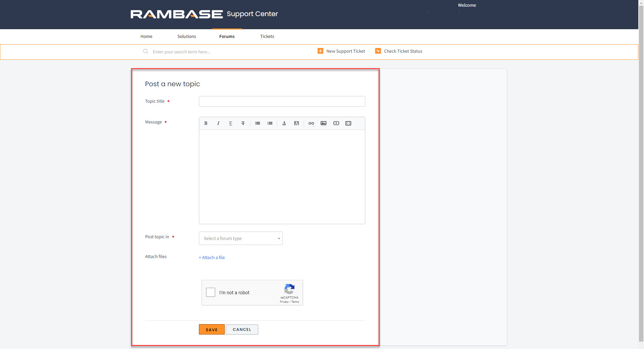Check the "I'm not a robot" box
The width and height of the screenshot is (644, 349).
point(211,292)
